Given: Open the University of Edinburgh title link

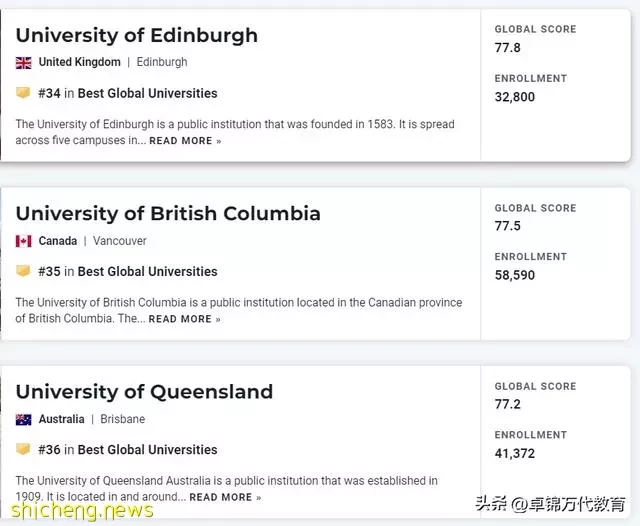Looking at the screenshot, I should (137, 35).
